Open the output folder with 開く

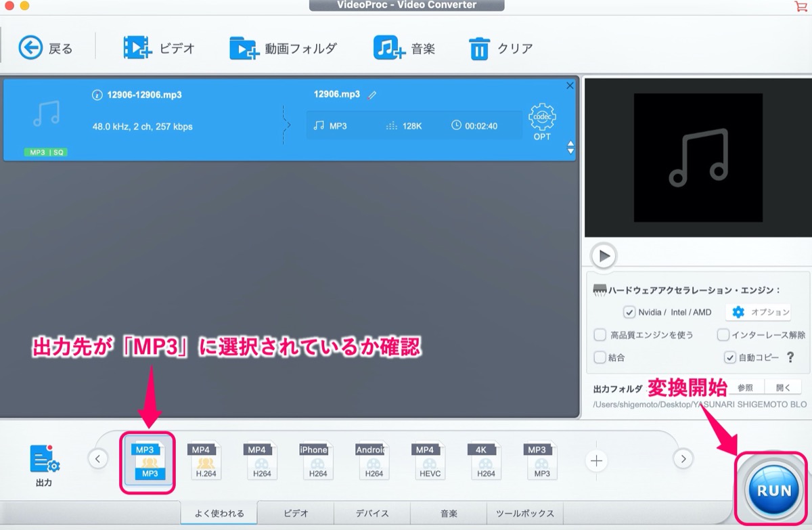[x=783, y=388]
